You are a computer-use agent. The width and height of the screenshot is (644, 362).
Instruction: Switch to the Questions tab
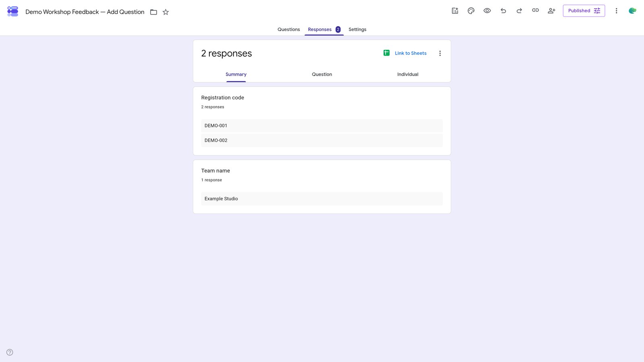[x=289, y=29]
